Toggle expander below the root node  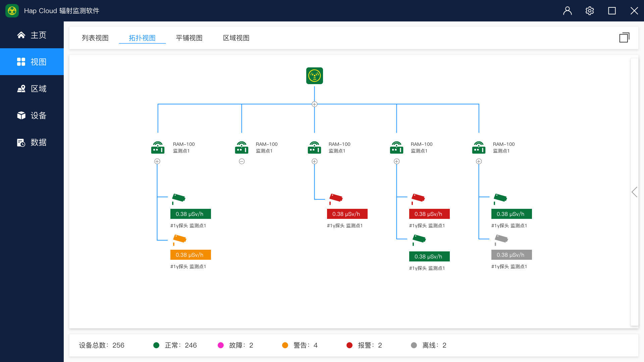point(314,104)
